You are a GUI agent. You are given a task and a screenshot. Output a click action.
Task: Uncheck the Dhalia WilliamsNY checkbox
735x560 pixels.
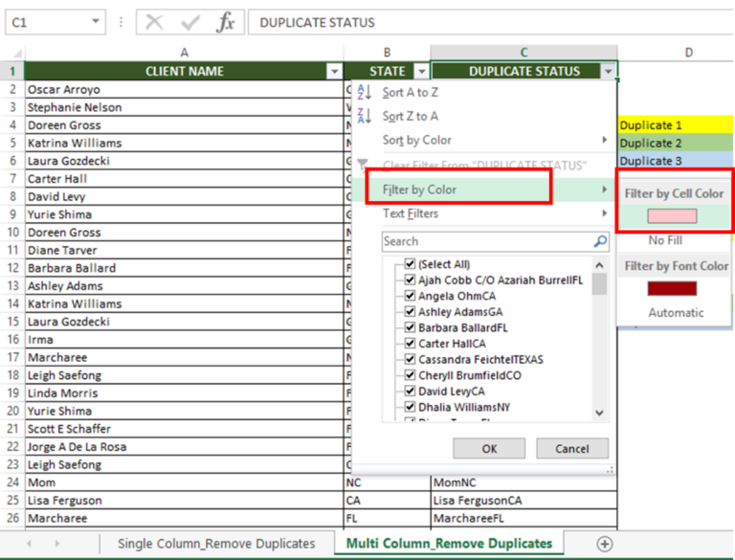410,407
